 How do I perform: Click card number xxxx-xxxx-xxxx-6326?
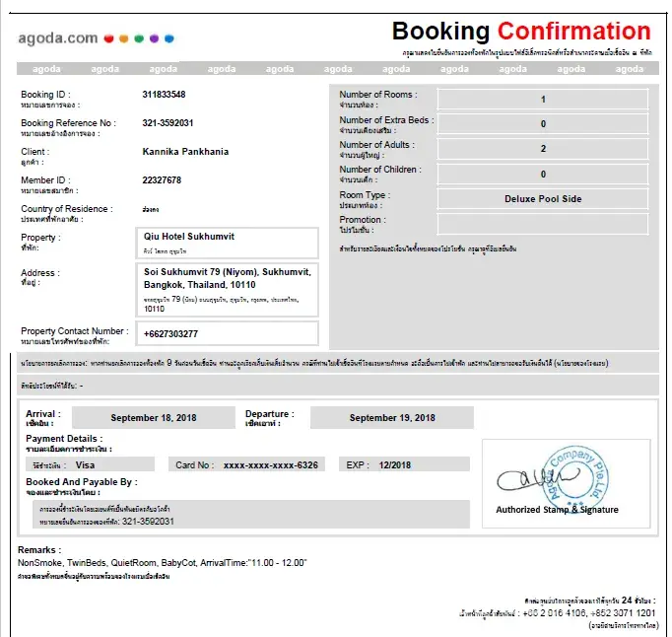tap(270, 465)
